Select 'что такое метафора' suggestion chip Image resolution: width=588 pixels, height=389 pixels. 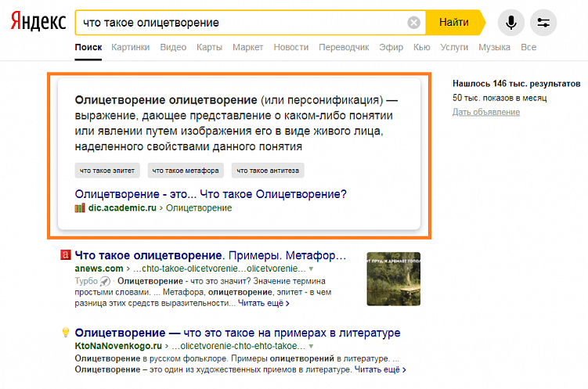186,170
